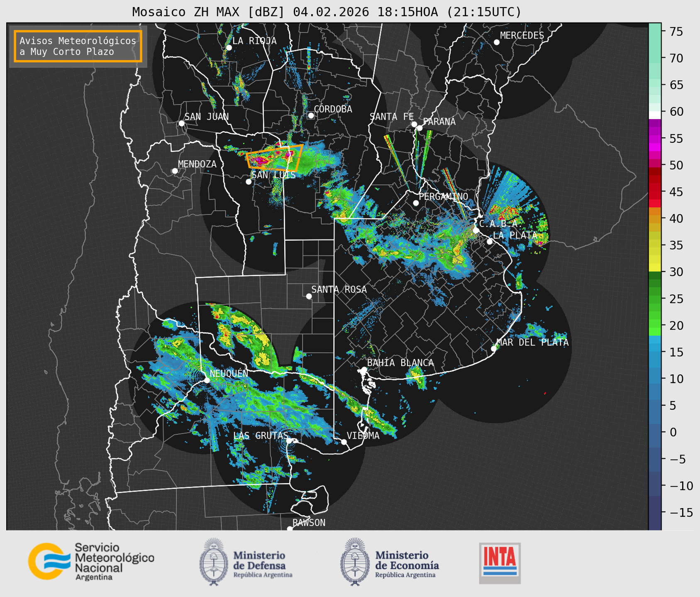Click the yellow 30 dBZ color band
This screenshot has width=700, height=597.
pyautogui.click(x=655, y=268)
